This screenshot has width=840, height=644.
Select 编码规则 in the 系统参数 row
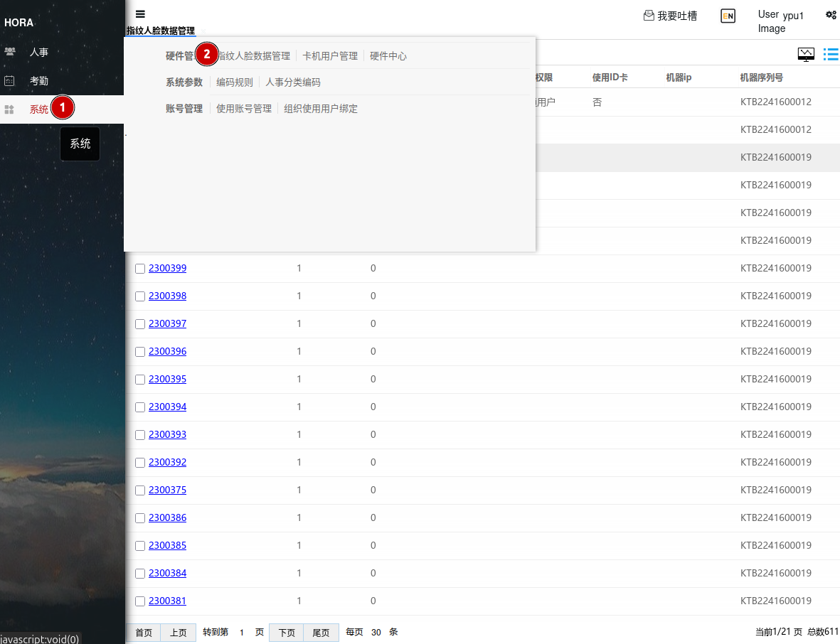click(x=235, y=82)
